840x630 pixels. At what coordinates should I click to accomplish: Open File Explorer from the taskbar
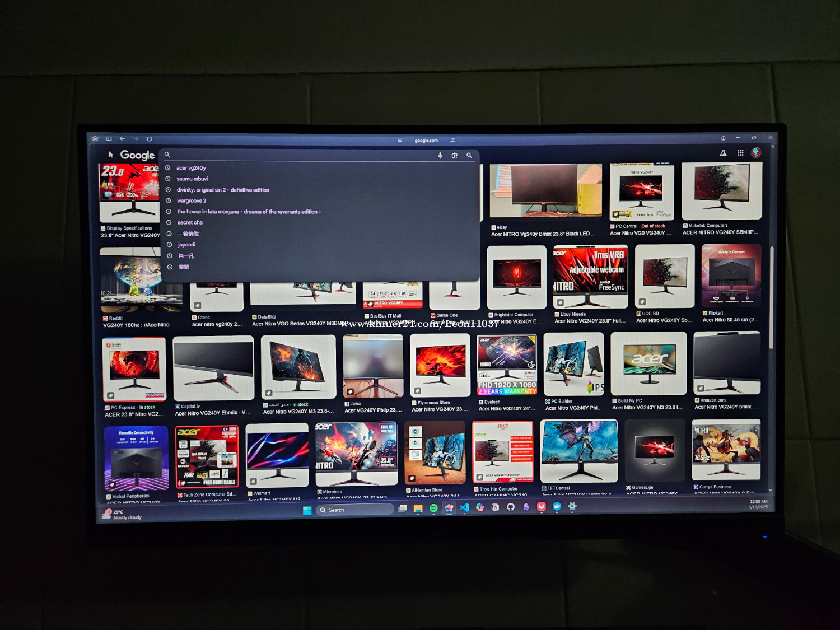pyautogui.click(x=418, y=508)
